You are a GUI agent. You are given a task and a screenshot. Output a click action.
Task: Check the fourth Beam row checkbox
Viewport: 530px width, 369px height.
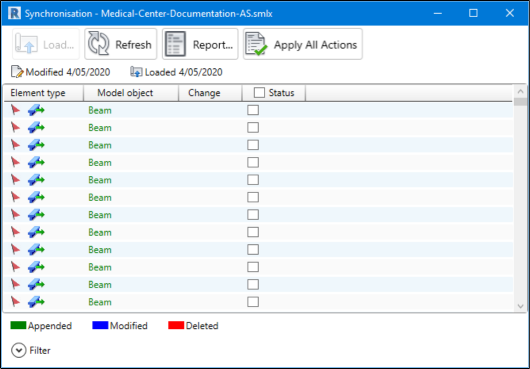pos(253,163)
